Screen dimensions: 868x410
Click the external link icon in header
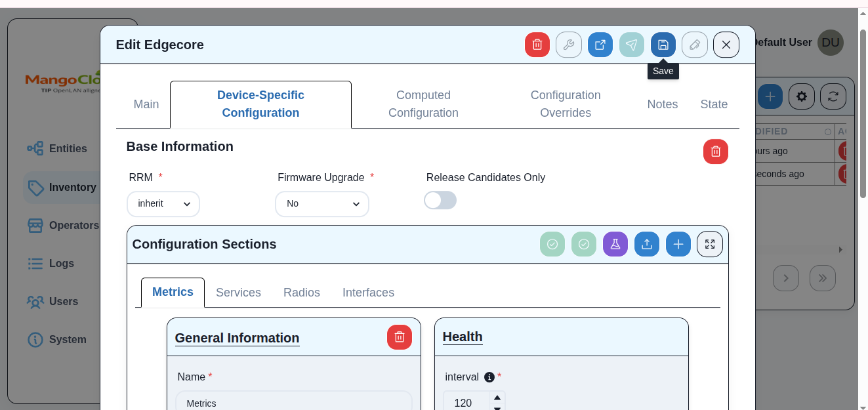click(x=600, y=45)
